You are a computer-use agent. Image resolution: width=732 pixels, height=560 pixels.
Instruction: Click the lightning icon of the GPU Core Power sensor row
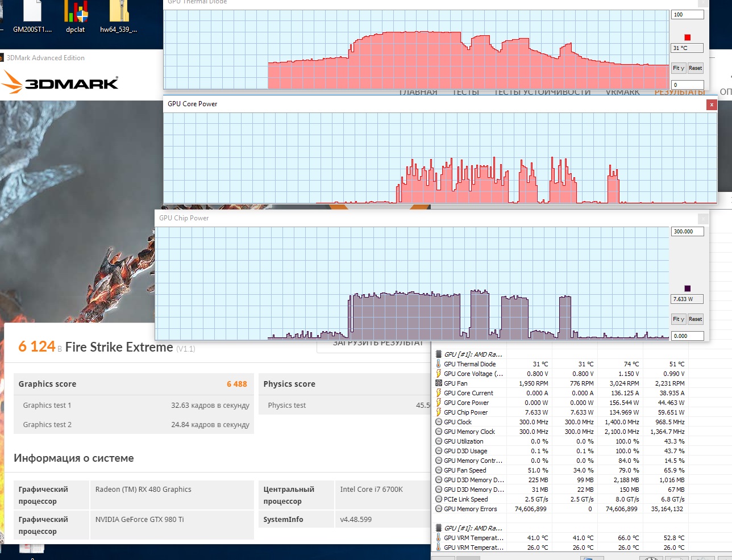click(x=438, y=403)
